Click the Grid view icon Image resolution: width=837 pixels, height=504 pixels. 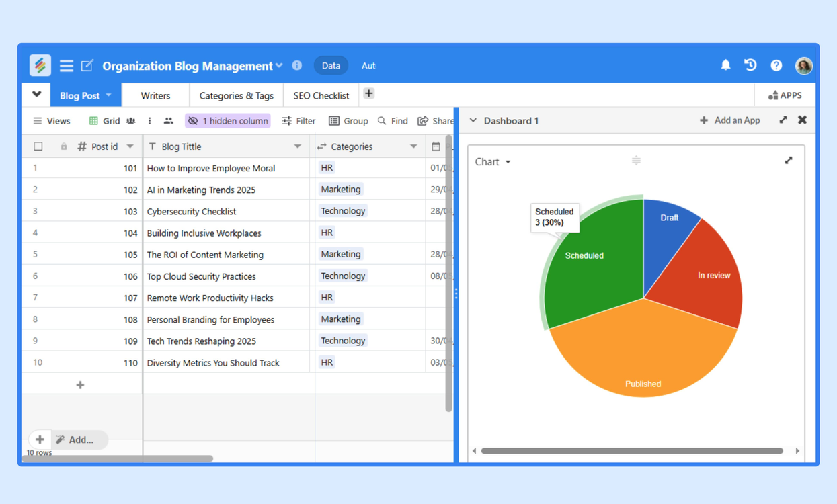93,121
